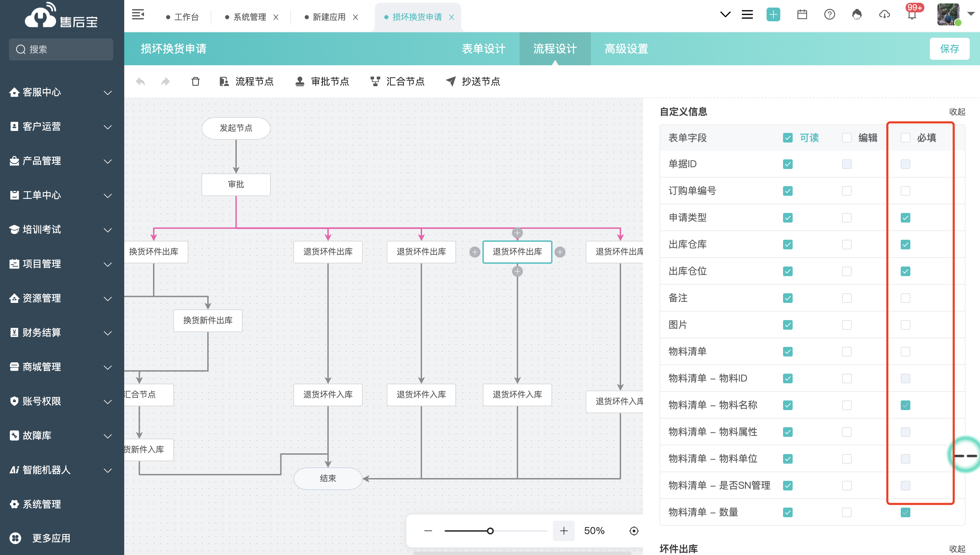Click plus button below selected 退货坏件出库 node
This screenshot has width=980, height=555.
click(517, 271)
